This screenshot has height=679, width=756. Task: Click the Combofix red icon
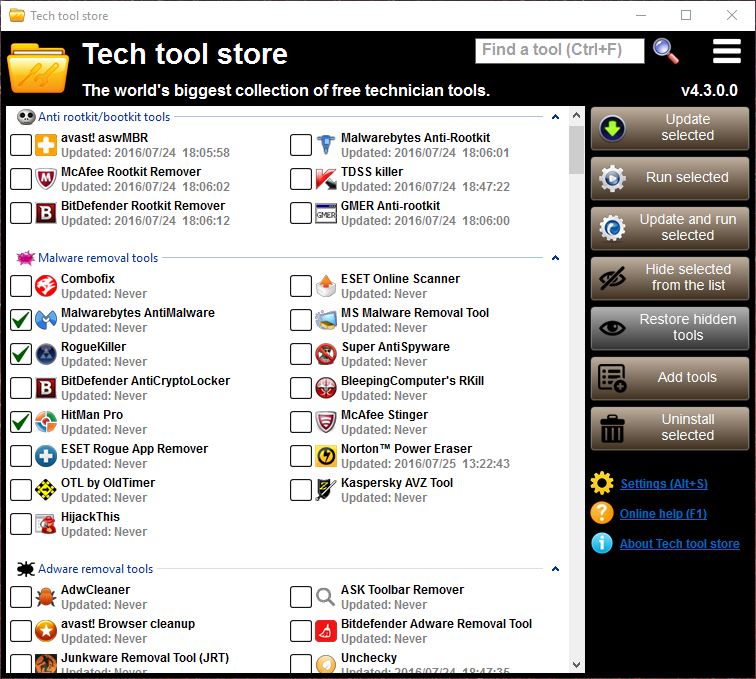46,286
